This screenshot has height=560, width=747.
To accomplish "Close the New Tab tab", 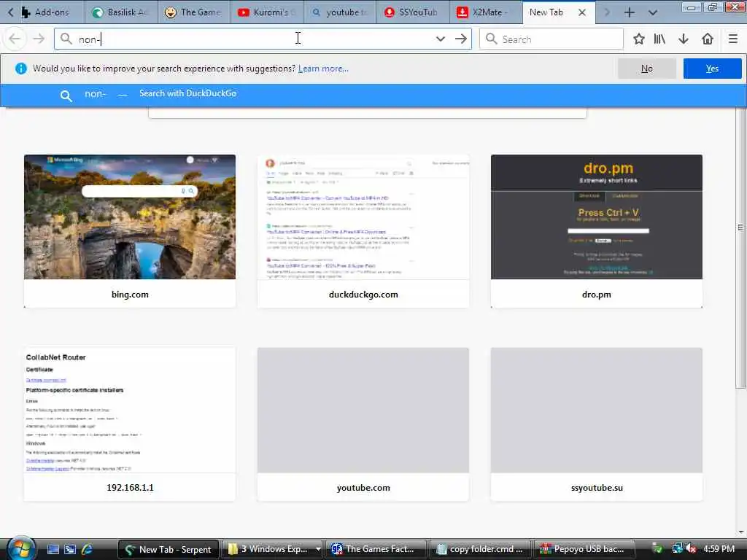I will pos(582,13).
